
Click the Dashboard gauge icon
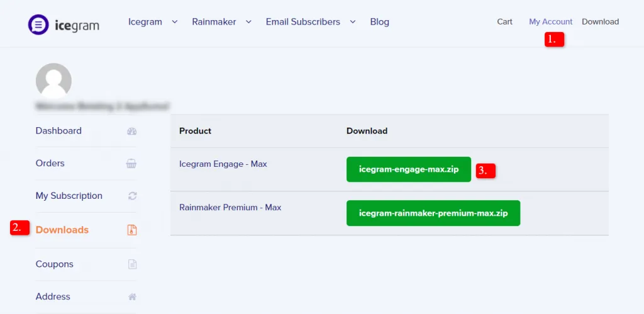[132, 132]
